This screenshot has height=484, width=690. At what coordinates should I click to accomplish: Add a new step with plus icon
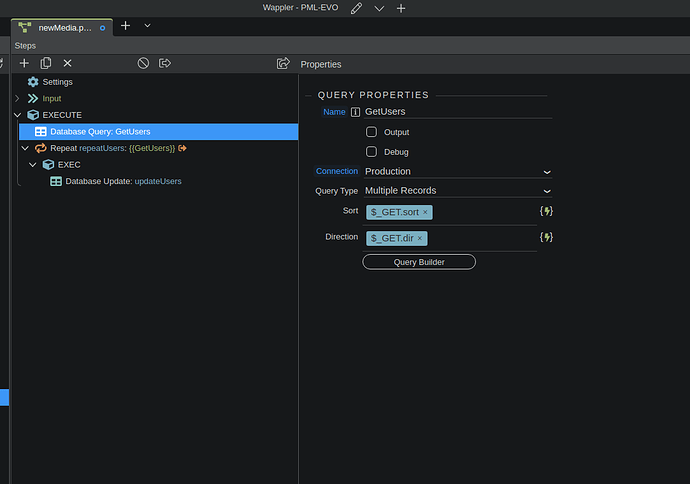click(x=24, y=63)
